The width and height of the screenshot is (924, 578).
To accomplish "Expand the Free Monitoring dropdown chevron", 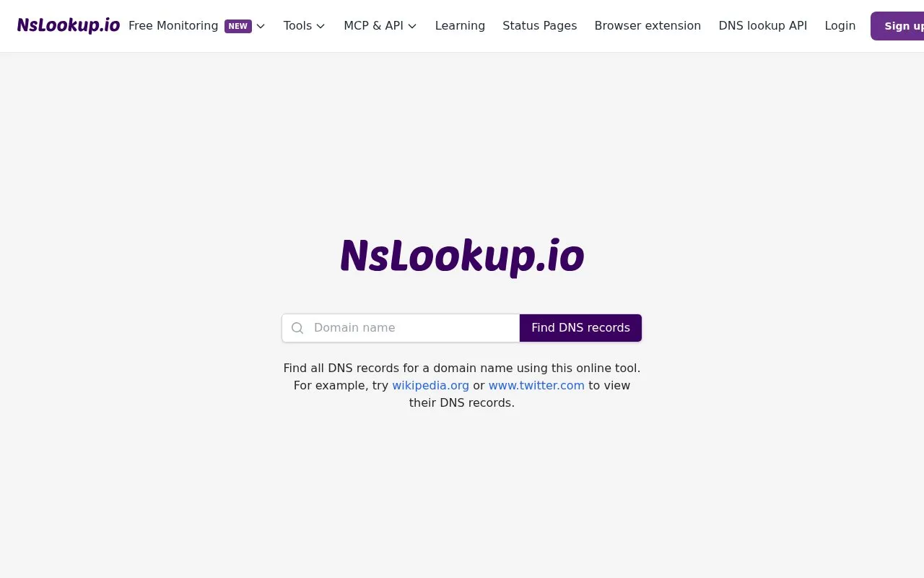I will [x=261, y=26].
